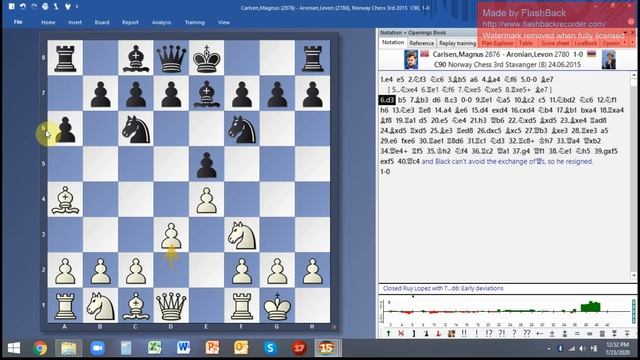Switch to the Score sheet tab
The image size is (640, 360).
pyautogui.click(x=554, y=43)
